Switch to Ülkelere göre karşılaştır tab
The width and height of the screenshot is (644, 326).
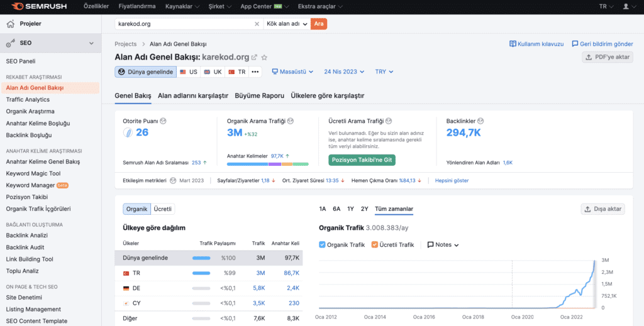click(x=327, y=95)
